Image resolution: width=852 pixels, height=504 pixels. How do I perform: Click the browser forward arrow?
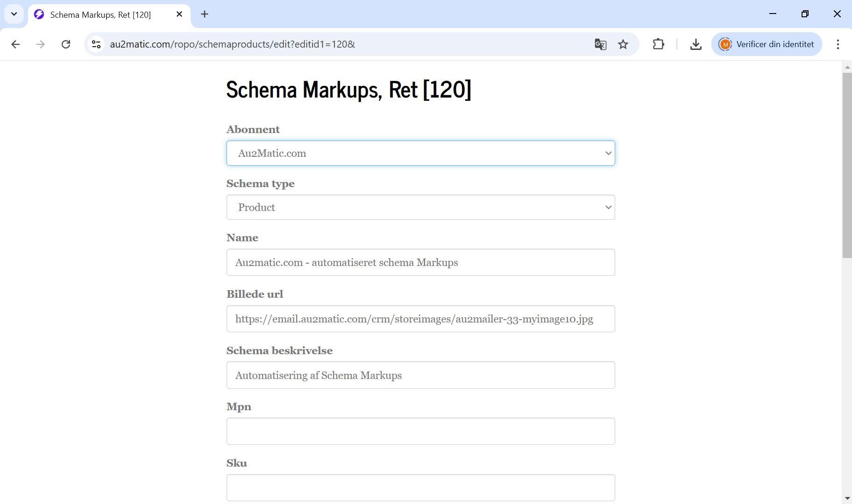[41, 44]
